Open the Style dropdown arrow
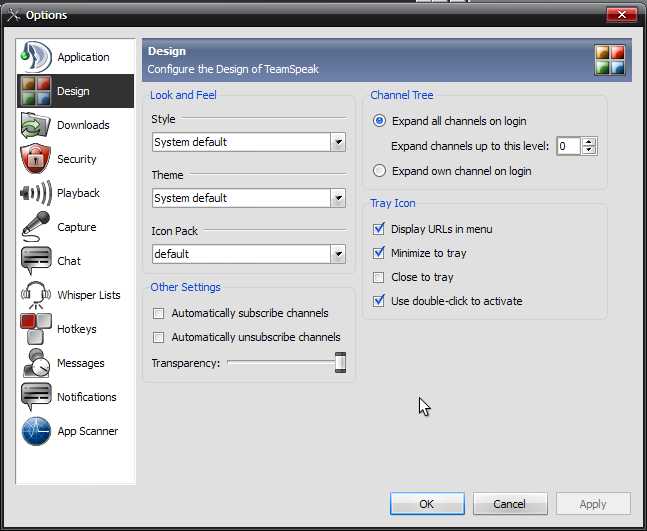The height and width of the screenshot is (531, 647). click(338, 142)
